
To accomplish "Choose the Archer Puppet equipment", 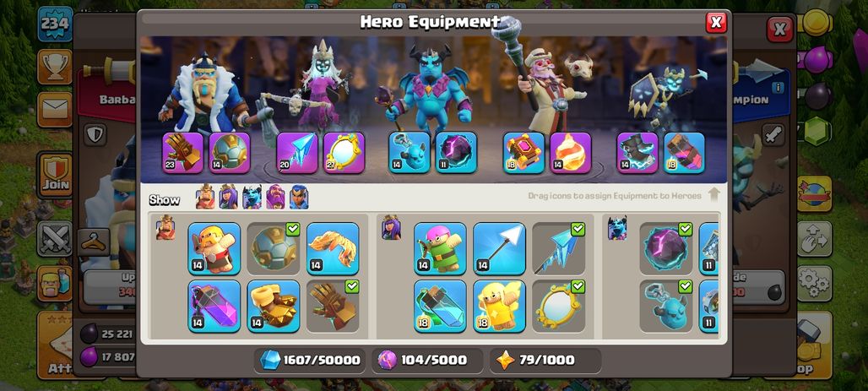I will (x=440, y=248).
